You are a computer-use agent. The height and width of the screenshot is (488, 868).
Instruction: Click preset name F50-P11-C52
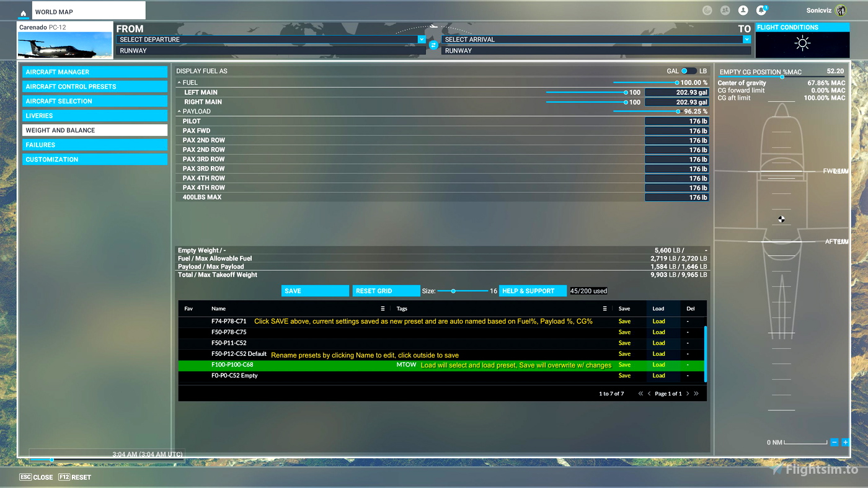click(229, 343)
